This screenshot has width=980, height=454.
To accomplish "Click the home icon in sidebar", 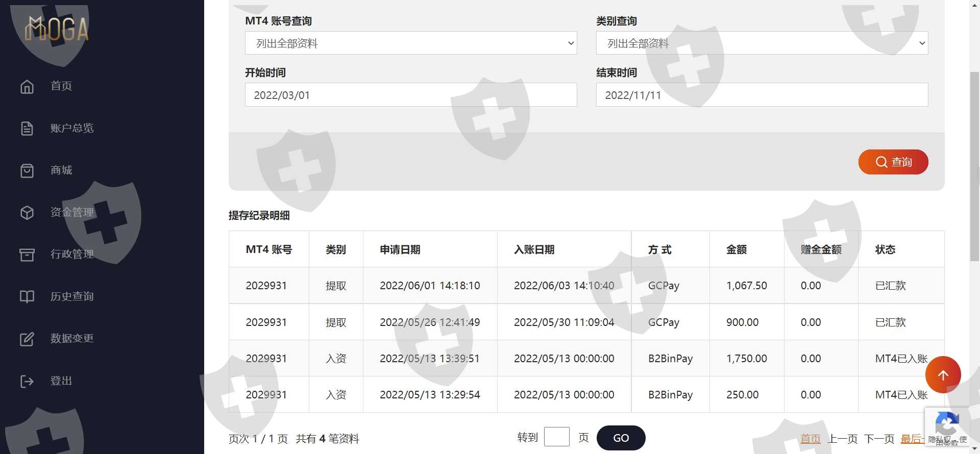I will point(27,86).
